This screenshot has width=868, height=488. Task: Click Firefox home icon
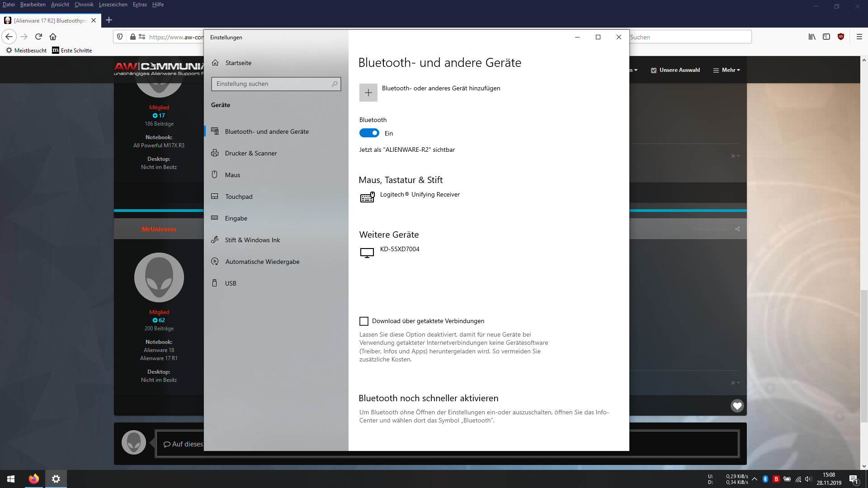click(x=53, y=37)
